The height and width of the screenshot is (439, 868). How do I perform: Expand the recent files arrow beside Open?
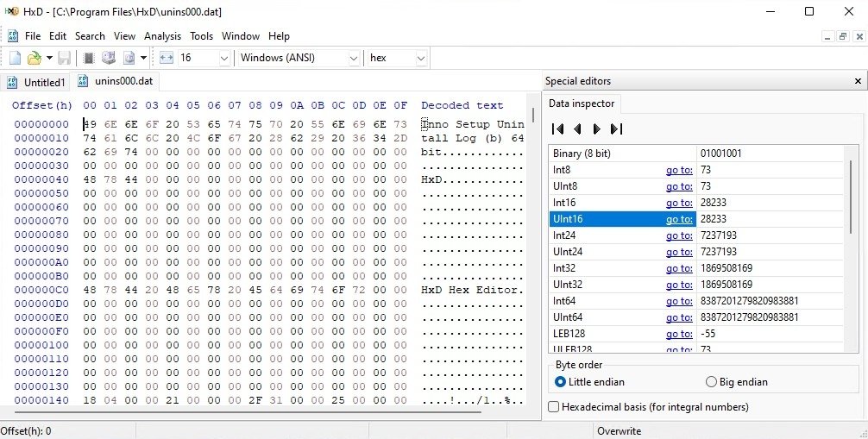pos(49,58)
